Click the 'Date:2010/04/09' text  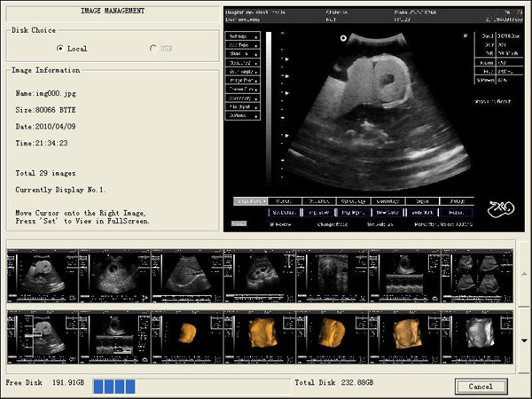(45, 127)
